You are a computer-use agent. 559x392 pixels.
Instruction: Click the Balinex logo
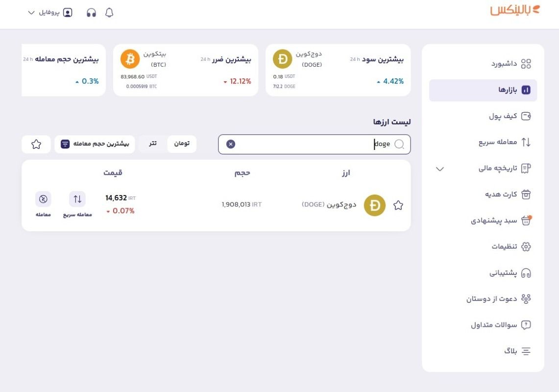tap(515, 10)
